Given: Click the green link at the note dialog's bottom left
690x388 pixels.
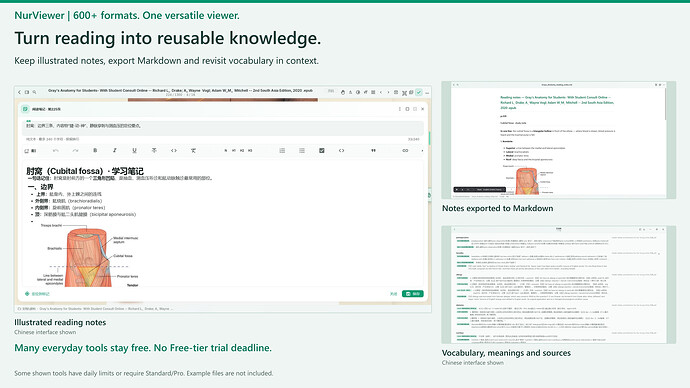Looking at the screenshot, I should click(37, 294).
